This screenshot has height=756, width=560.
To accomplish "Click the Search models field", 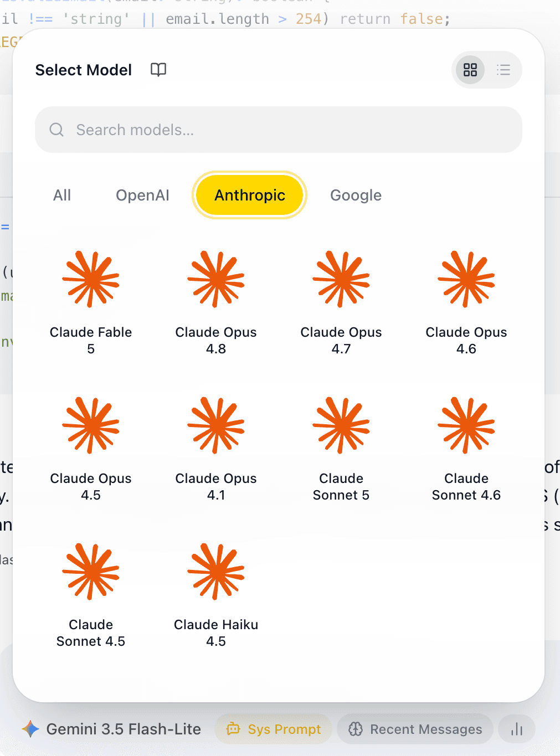I will pos(279,130).
